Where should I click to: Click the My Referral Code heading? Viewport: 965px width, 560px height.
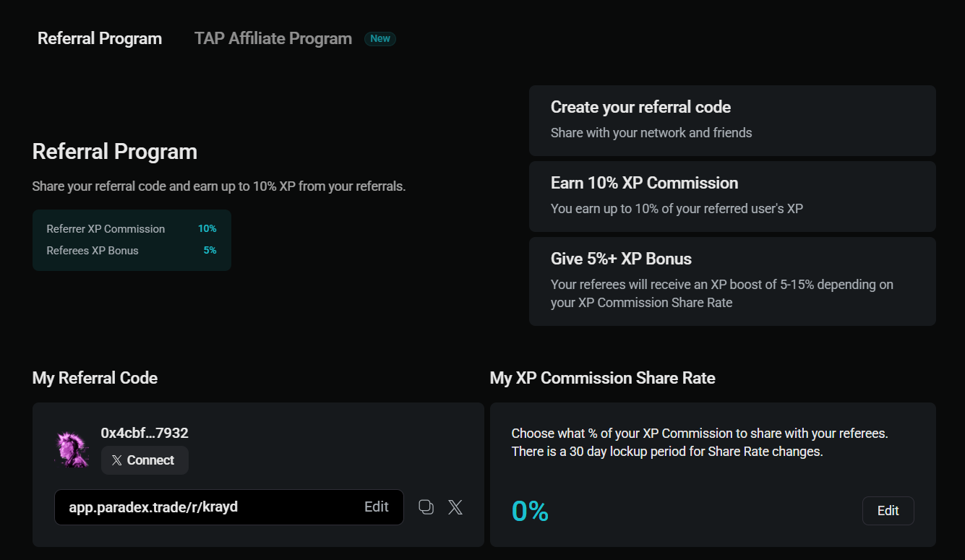tap(95, 377)
